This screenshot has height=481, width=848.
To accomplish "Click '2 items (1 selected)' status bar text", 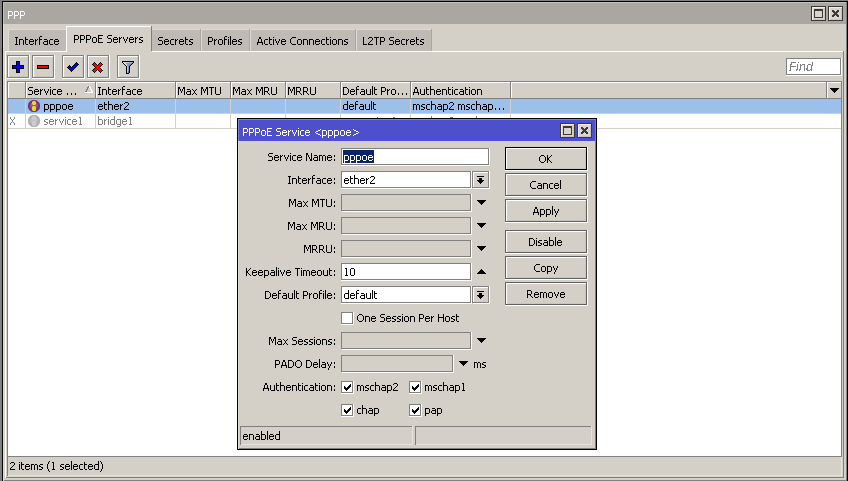I will coord(56,466).
